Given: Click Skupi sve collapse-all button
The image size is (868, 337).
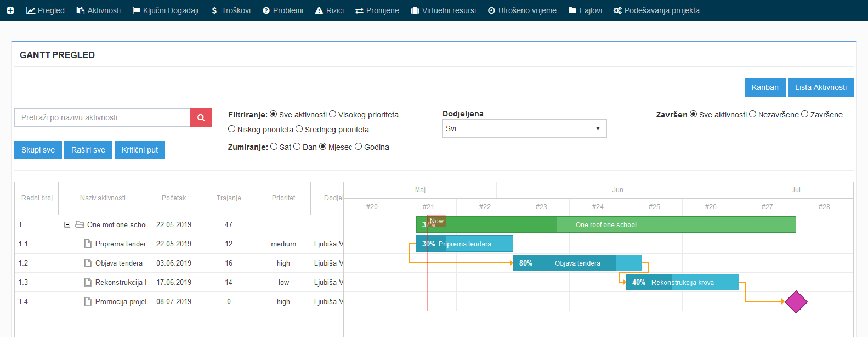Looking at the screenshot, I should point(38,150).
